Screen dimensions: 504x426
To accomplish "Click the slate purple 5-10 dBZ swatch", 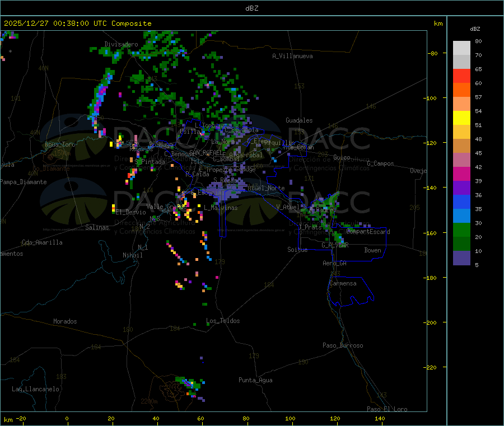I will tap(461, 258).
